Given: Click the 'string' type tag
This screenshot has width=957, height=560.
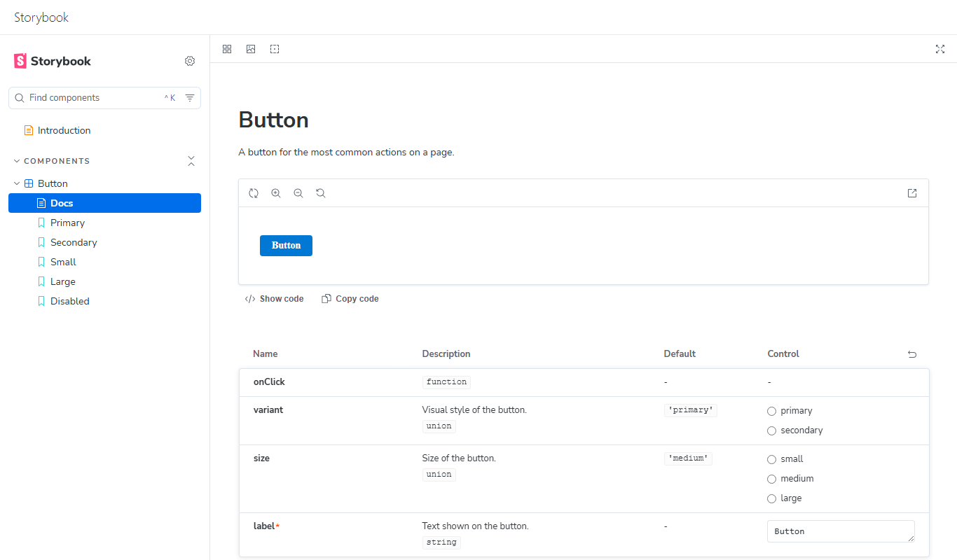Looking at the screenshot, I should (441, 542).
